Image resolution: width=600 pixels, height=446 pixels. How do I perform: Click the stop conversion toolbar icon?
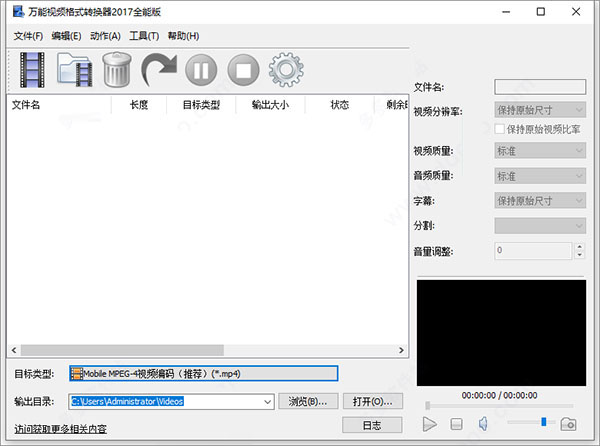(x=243, y=70)
